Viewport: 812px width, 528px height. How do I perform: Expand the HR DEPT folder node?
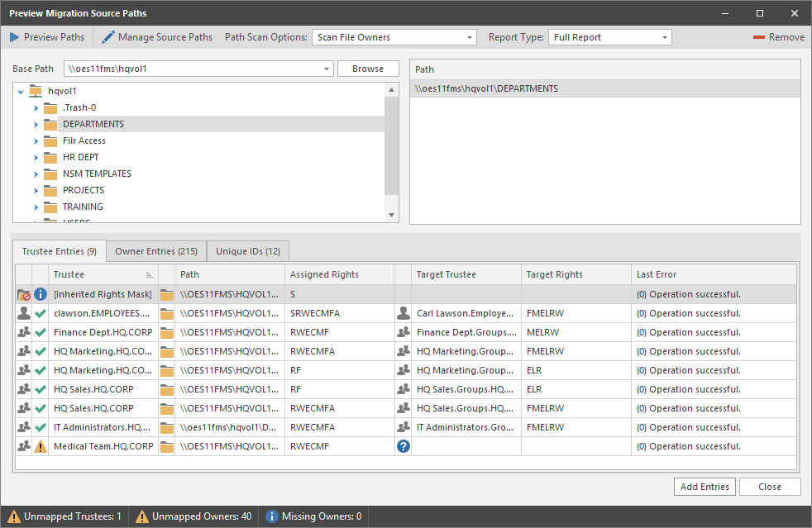[x=36, y=158]
